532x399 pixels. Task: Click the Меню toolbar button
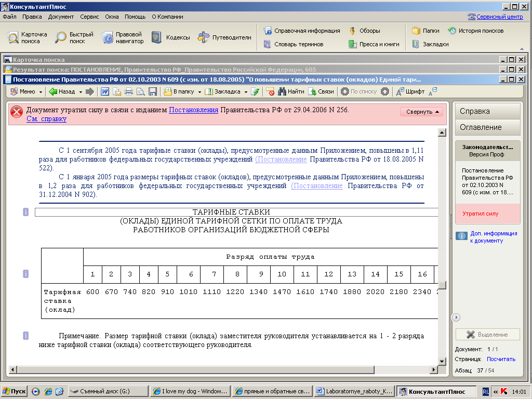[22, 91]
